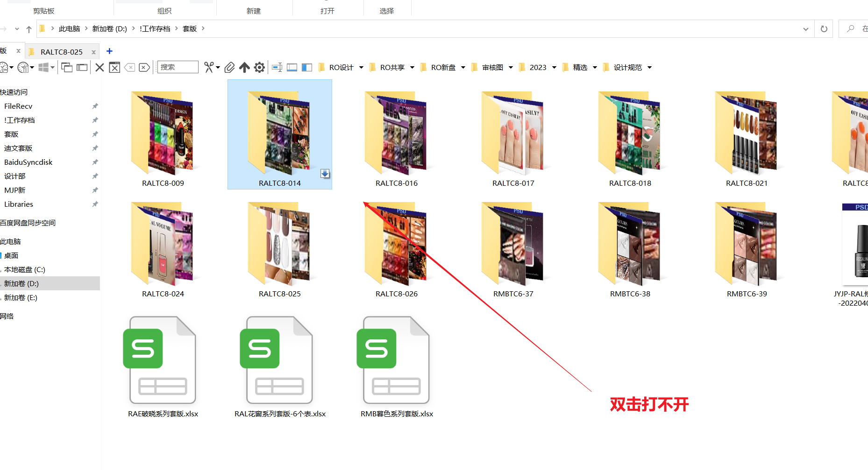Click 新加卷 (D:) in the address breadcrumb
Image resolution: width=868 pixels, height=470 pixels.
tap(109, 29)
